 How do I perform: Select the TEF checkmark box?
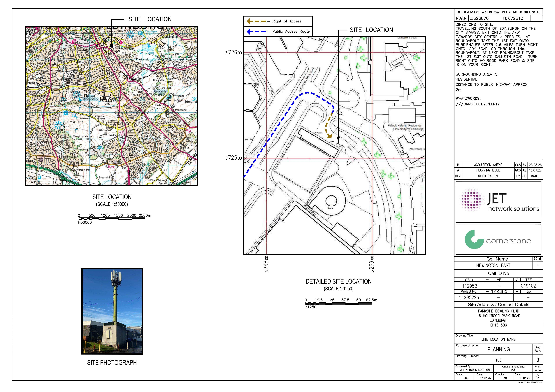pyautogui.click(x=517, y=280)
